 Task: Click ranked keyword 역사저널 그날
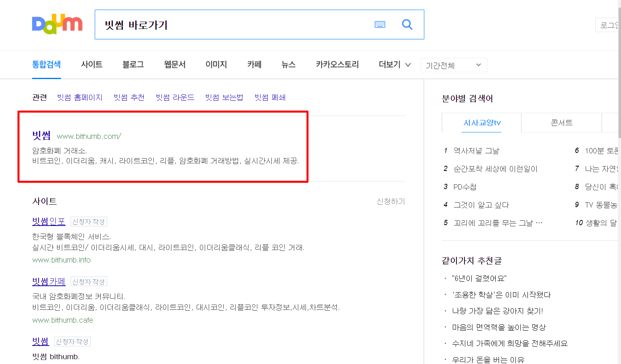pos(476,151)
